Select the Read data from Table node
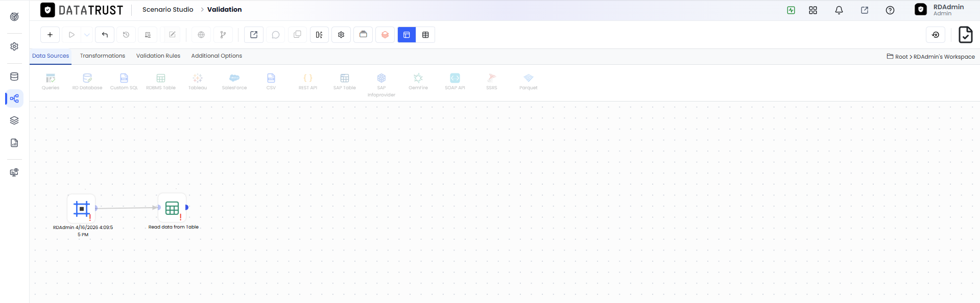Viewport: 980px width, 303px height. click(172, 208)
